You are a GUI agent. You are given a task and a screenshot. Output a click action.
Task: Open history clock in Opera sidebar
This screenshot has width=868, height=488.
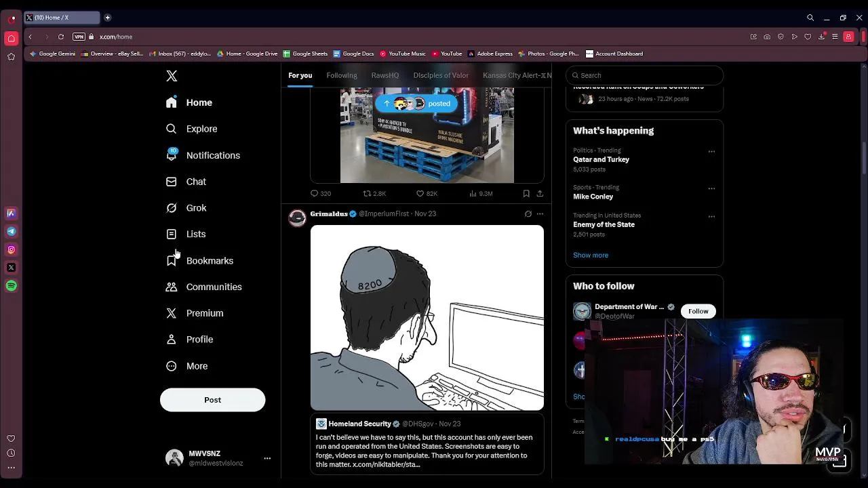11,453
